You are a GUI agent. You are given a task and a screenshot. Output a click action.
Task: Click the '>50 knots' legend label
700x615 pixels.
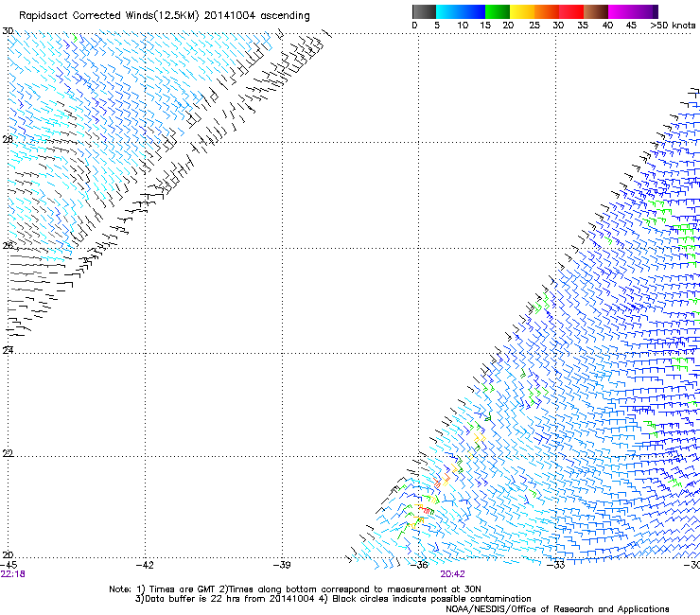673,26
